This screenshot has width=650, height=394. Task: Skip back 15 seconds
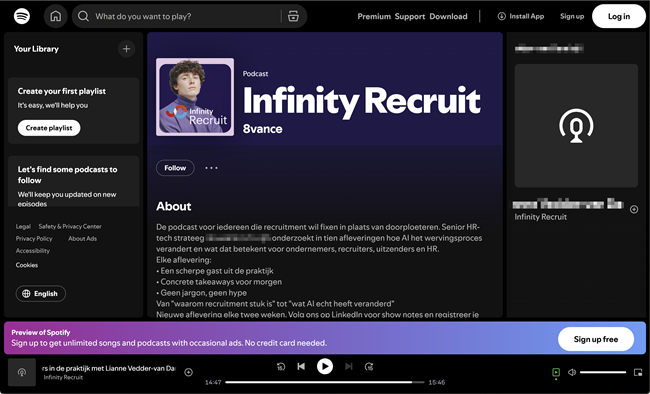coord(281,367)
